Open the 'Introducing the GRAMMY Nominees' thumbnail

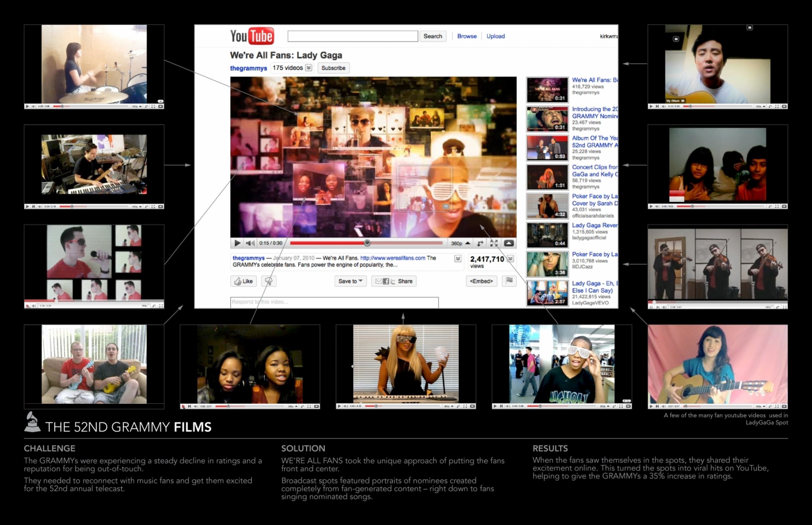(x=547, y=119)
